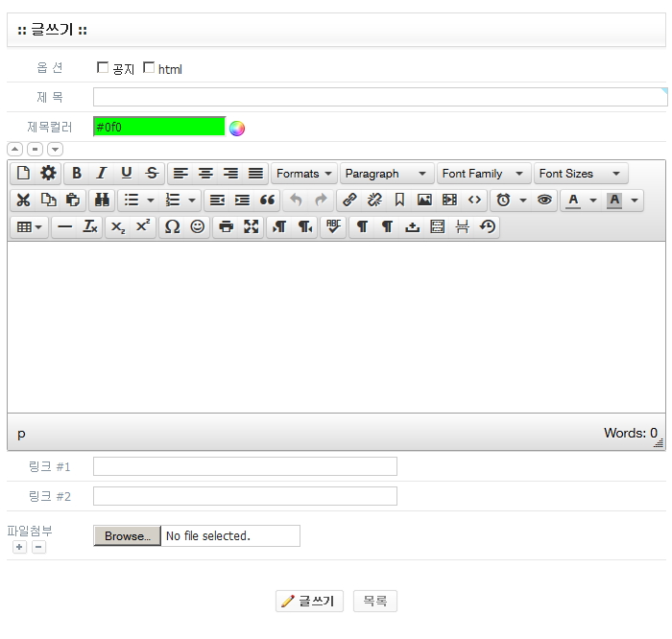Remove link with the unlink icon

coord(374,200)
